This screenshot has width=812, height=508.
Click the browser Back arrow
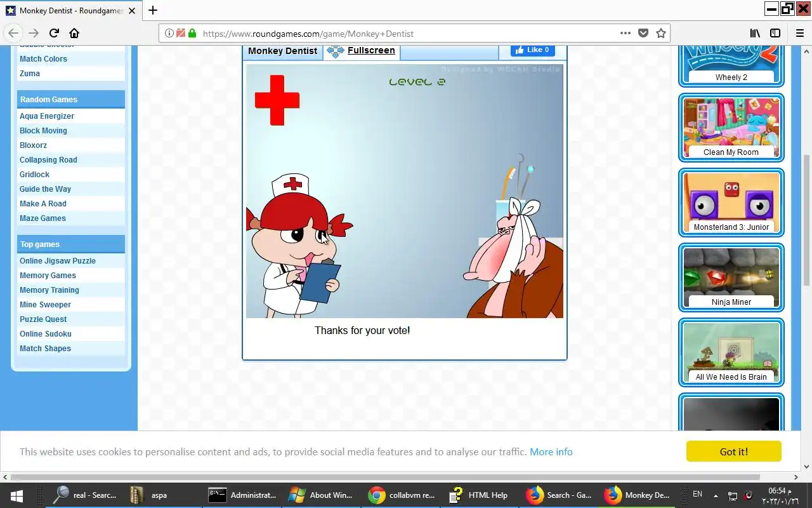(13, 33)
